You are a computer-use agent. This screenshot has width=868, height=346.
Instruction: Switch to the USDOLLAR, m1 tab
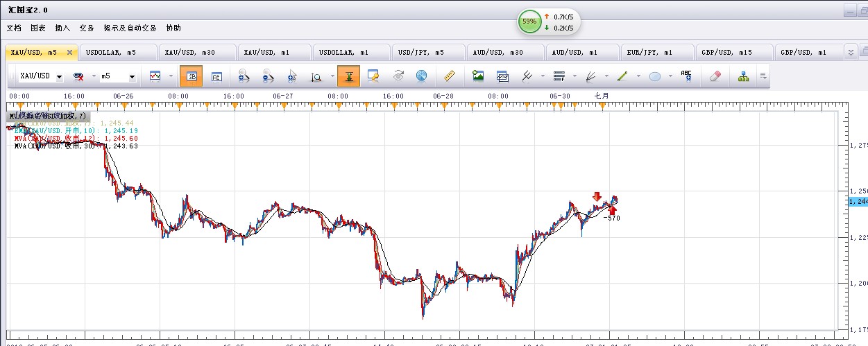(352, 53)
